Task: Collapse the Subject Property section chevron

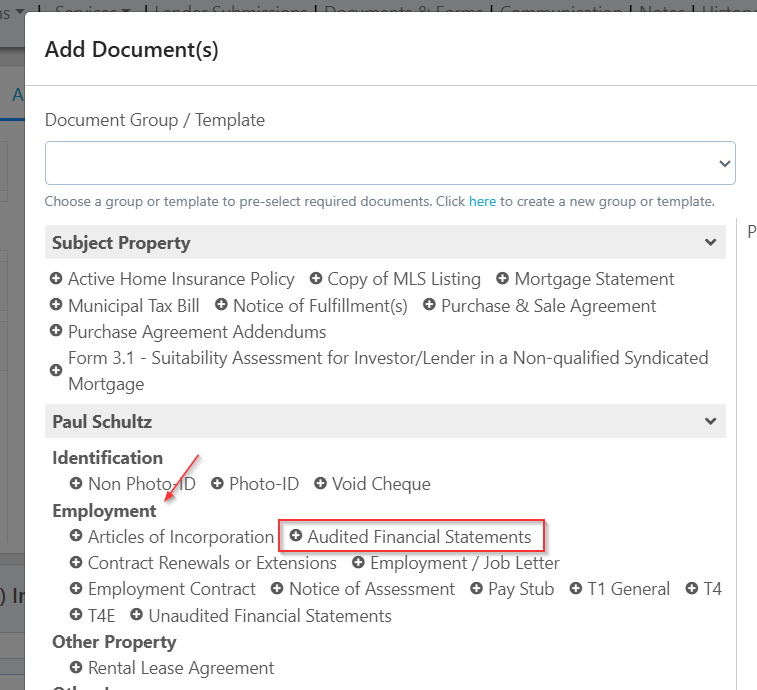Action: [x=710, y=243]
